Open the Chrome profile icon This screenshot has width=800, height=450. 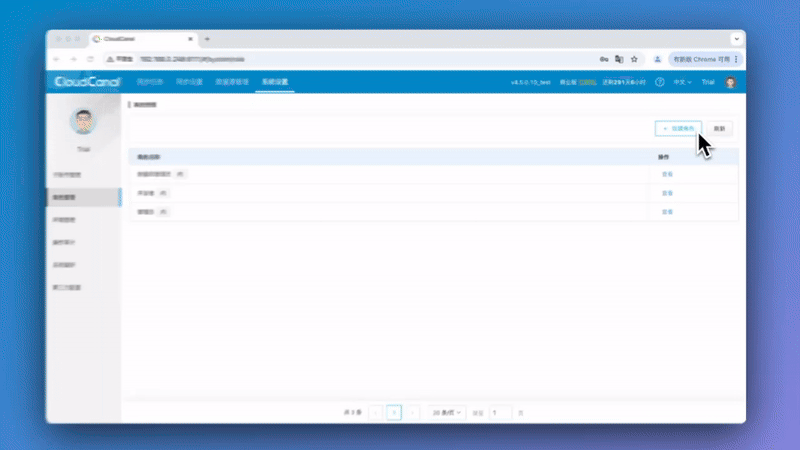tap(658, 59)
